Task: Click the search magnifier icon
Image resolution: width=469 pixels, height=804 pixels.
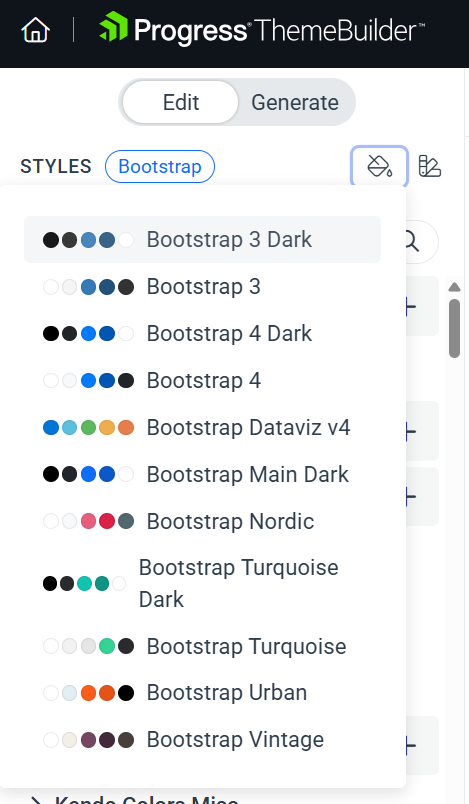Action: pos(411,241)
